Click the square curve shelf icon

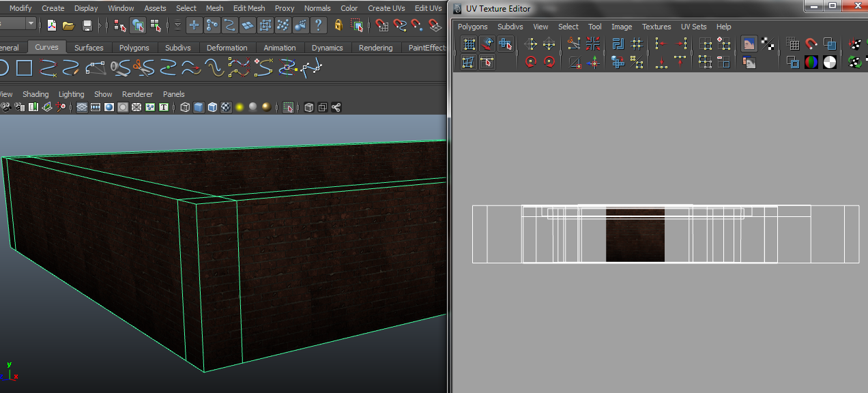pos(24,68)
